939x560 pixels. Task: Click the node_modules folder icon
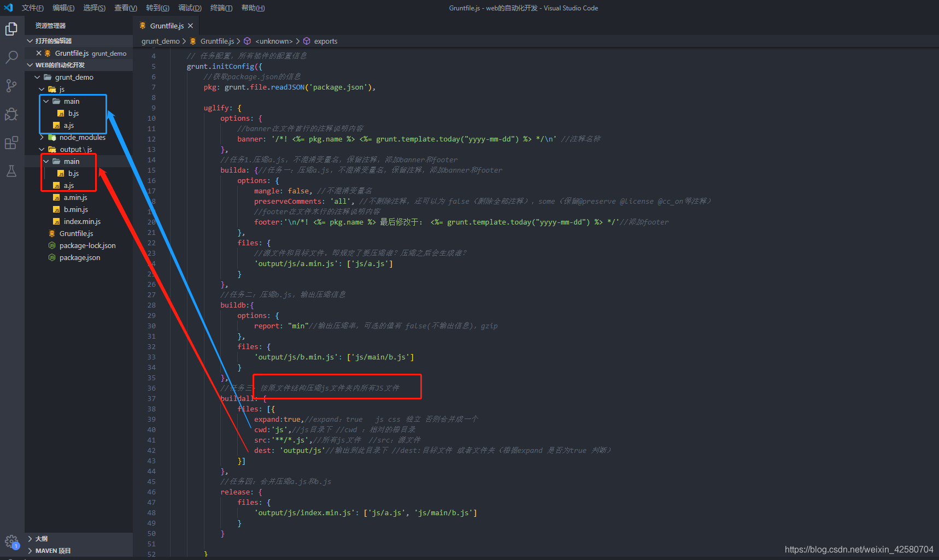click(x=52, y=137)
